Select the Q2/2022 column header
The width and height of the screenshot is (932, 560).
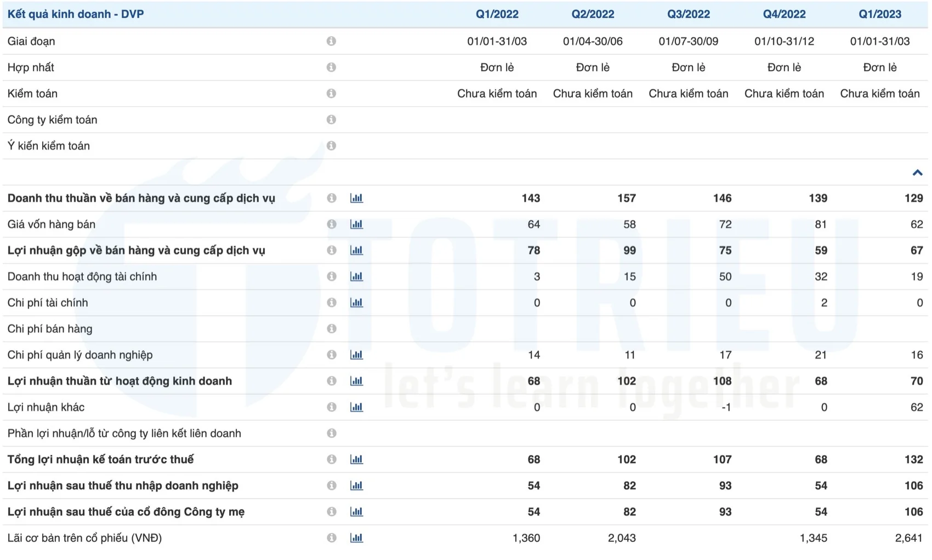tap(593, 14)
